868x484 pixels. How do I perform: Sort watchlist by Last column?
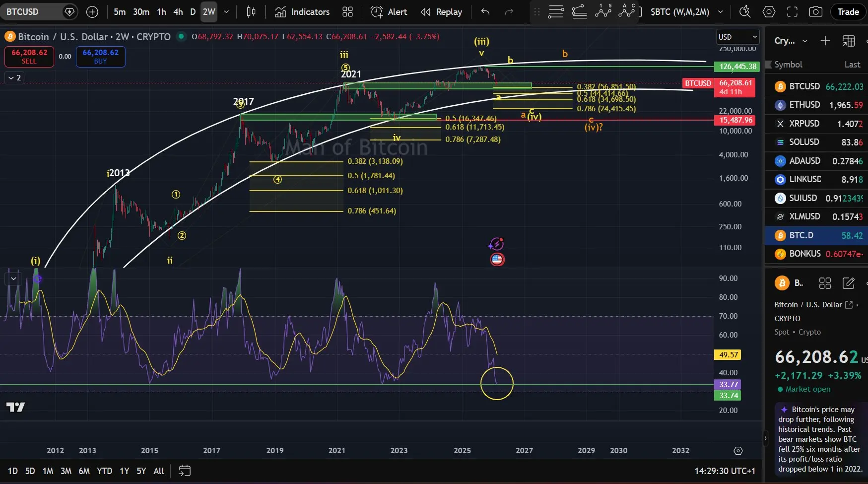[x=853, y=65]
